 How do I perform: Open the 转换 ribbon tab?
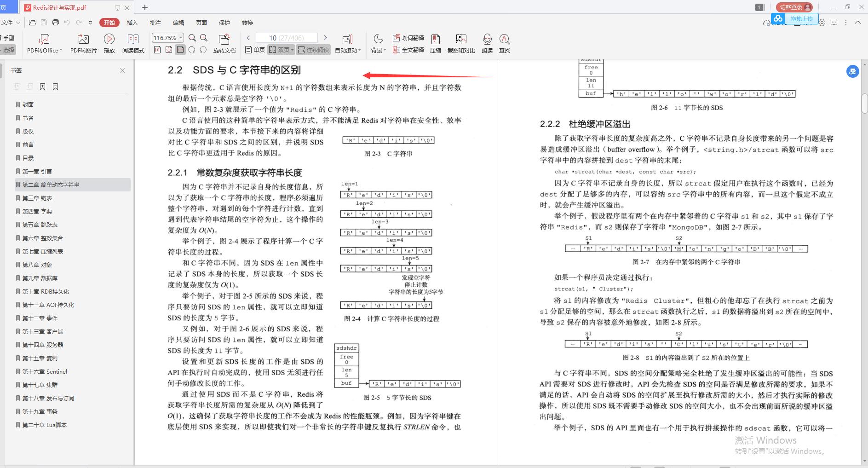[248, 23]
